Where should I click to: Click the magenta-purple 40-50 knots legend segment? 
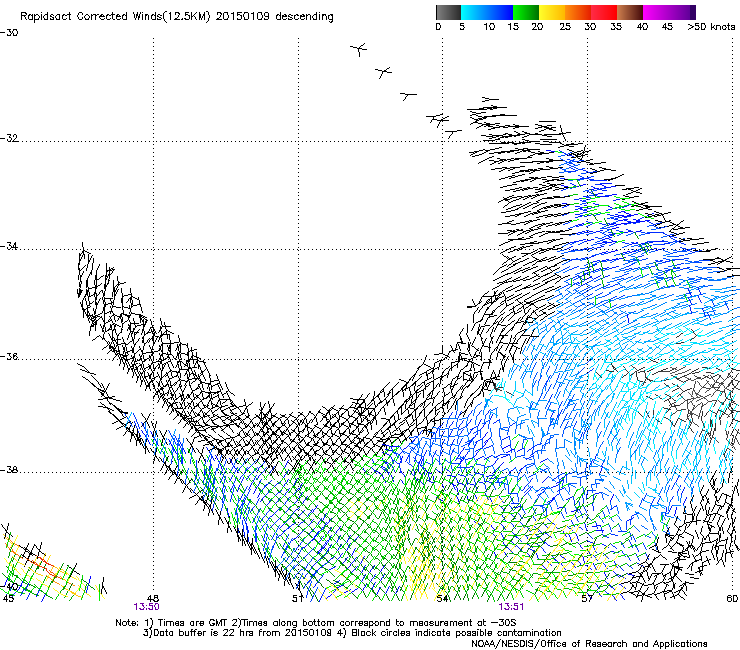pyautogui.click(x=669, y=12)
